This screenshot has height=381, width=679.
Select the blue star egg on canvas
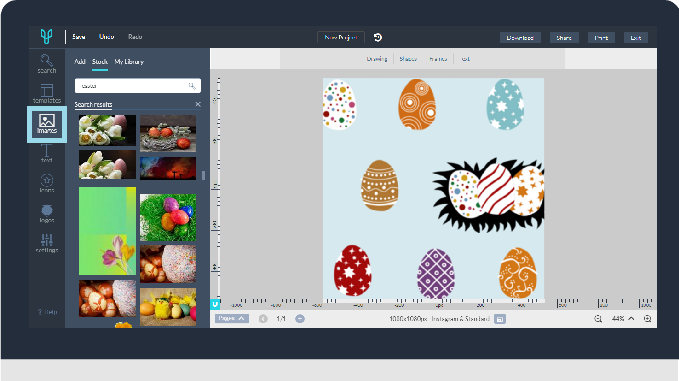(505, 104)
